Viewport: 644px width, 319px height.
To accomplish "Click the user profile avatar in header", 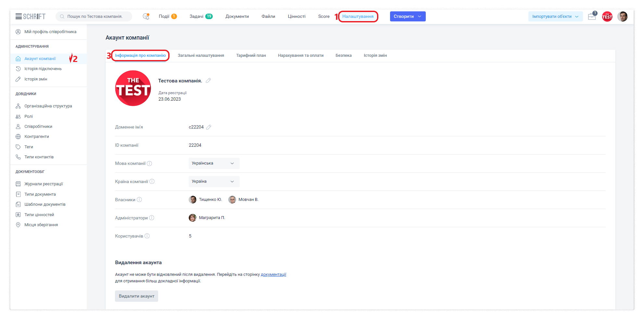I will (622, 17).
